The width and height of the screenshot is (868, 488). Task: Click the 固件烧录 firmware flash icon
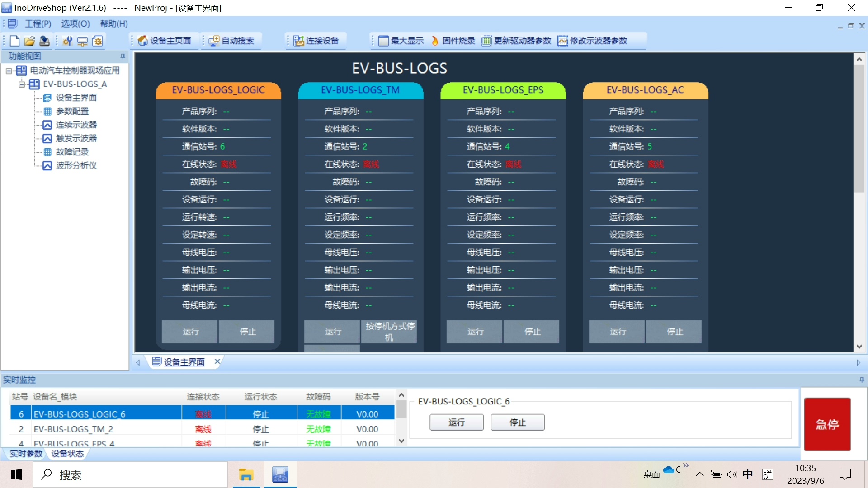(x=434, y=41)
